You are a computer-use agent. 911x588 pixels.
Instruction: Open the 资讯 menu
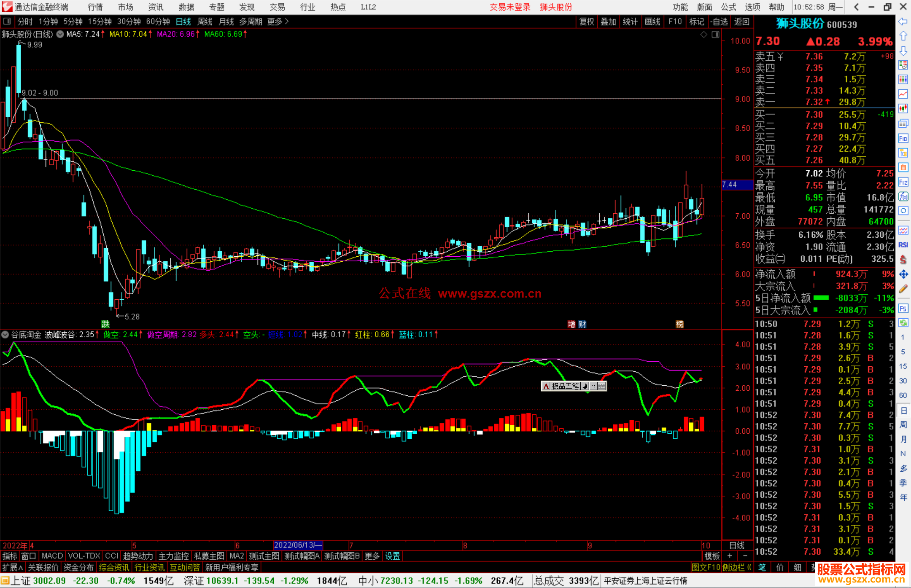tap(156, 7)
